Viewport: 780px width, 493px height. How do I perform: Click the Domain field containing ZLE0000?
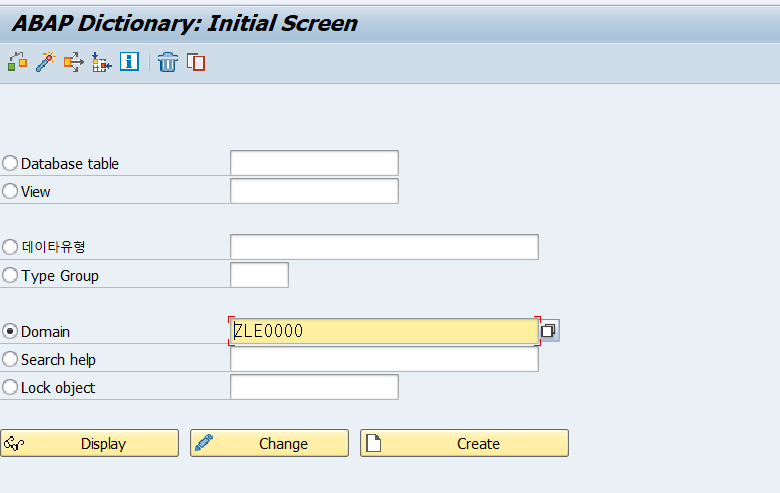[x=384, y=331]
